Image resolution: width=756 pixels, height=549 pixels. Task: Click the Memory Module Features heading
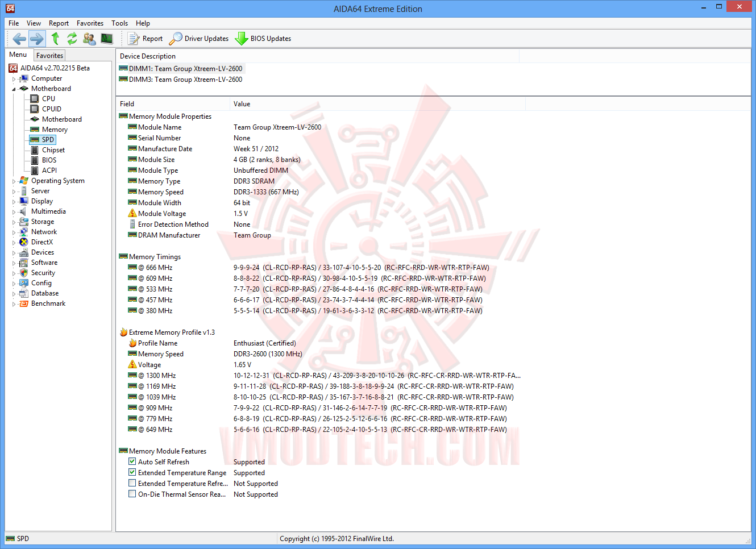click(x=168, y=451)
